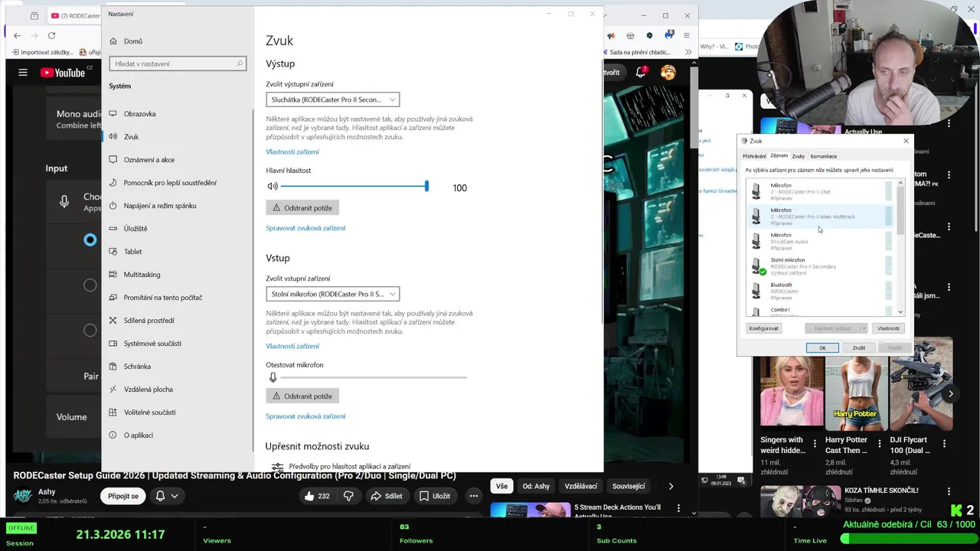Click Spravovat zvuková zařízení under Výstup
The height and width of the screenshot is (551, 980).
tap(305, 228)
